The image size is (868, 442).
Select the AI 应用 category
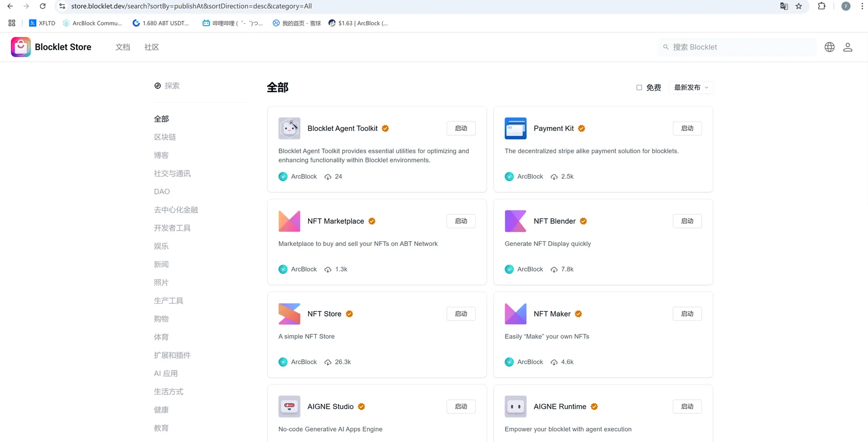(166, 374)
